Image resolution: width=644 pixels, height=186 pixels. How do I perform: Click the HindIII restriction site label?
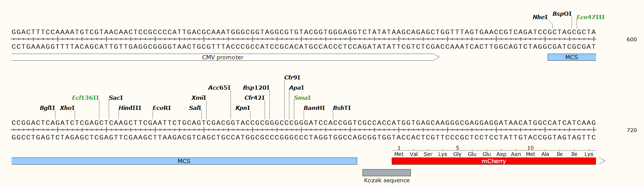pos(130,108)
